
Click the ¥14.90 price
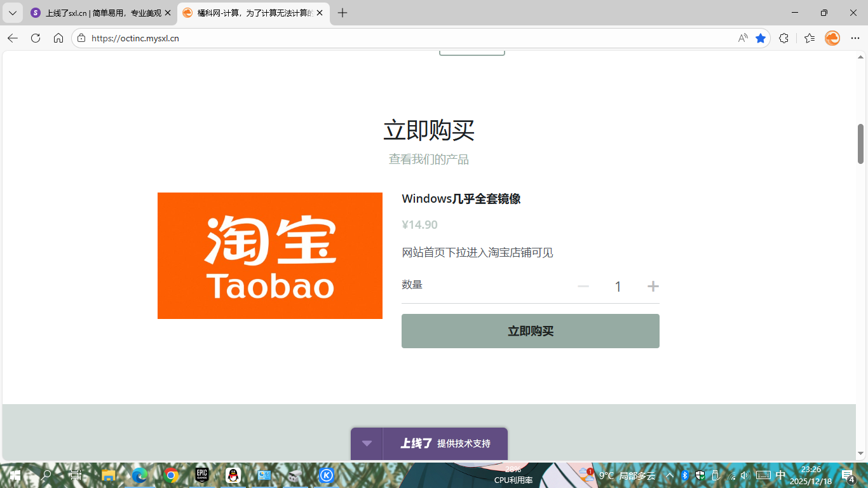click(419, 224)
